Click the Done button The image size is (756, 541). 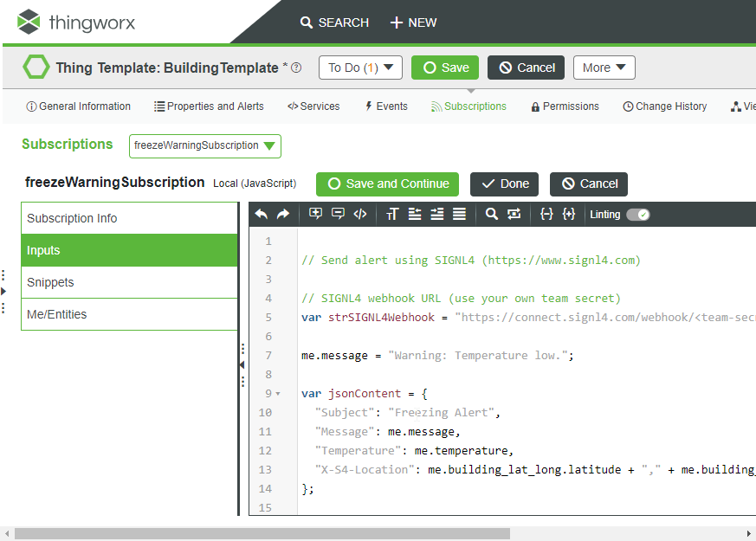[504, 184]
